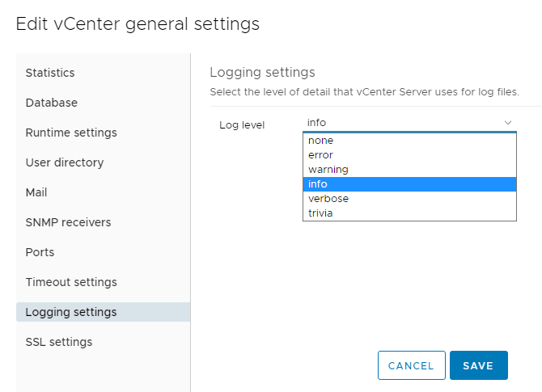Go to SSL settings section
This screenshot has width=542, height=392.
point(59,342)
